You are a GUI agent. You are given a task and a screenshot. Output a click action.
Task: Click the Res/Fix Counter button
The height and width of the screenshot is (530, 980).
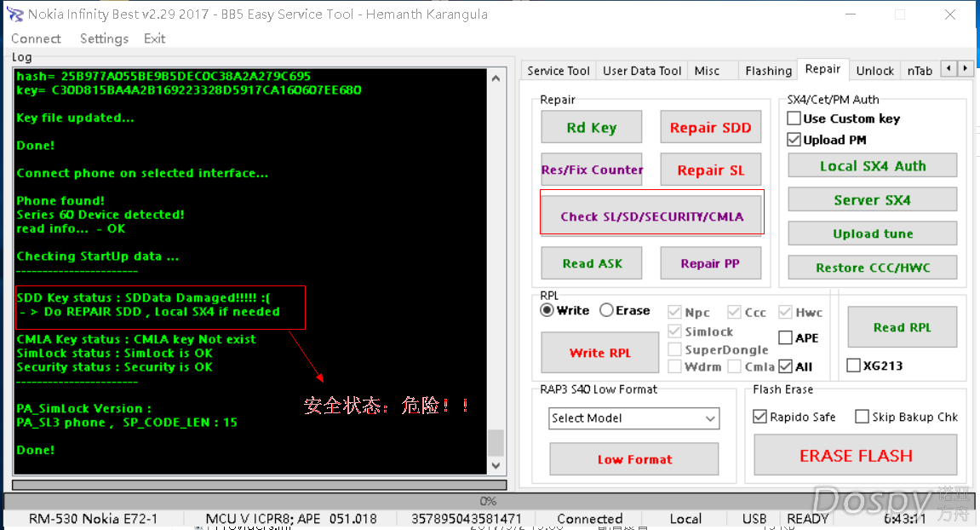[x=591, y=170]
